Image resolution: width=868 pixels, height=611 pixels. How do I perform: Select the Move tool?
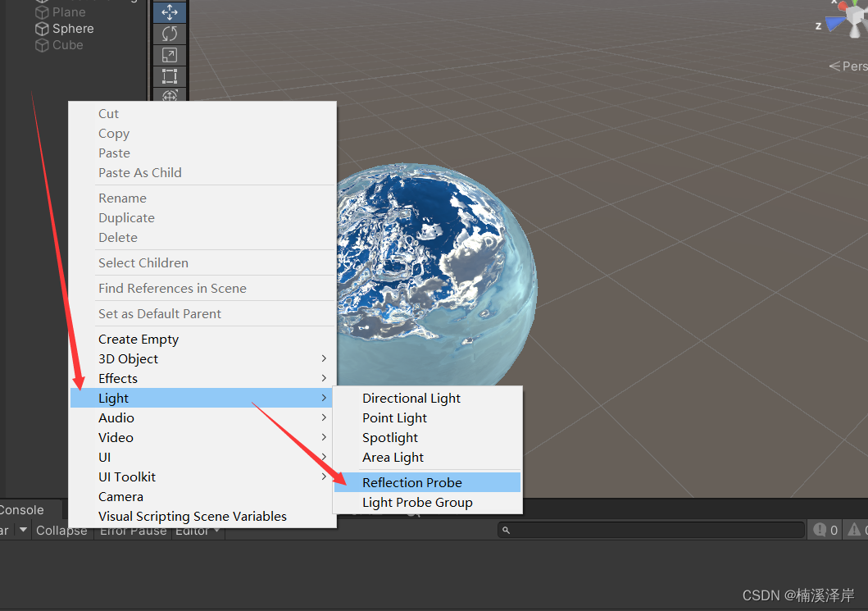(170, 11)
